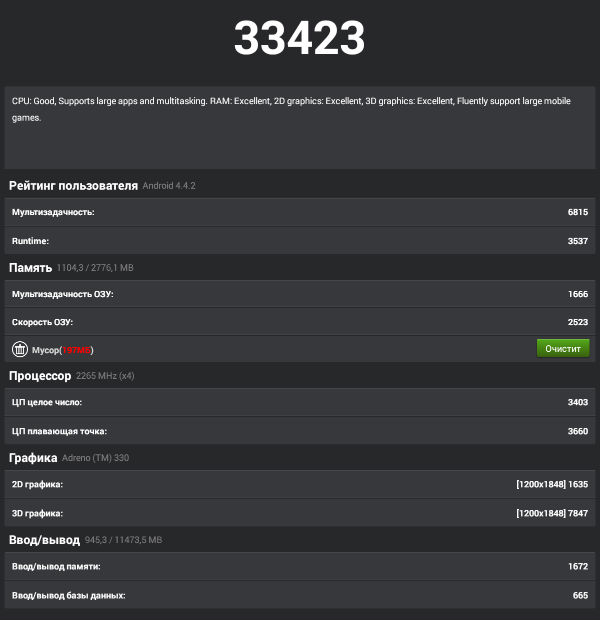
Task: Open the ЦП целое число row
Action: point(299,402)
